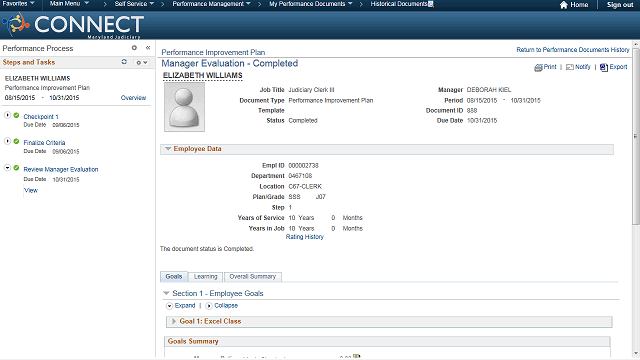Click green check icon for Review Manager Evaluation
The height and width of the screenshot is (360, 640).
16,168
